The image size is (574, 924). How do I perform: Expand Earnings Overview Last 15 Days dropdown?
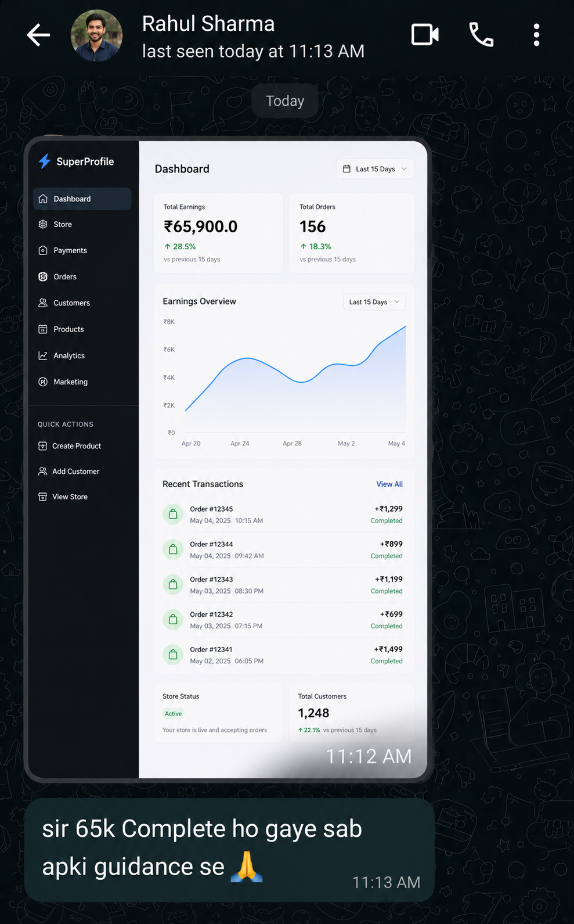click(374, 302)
